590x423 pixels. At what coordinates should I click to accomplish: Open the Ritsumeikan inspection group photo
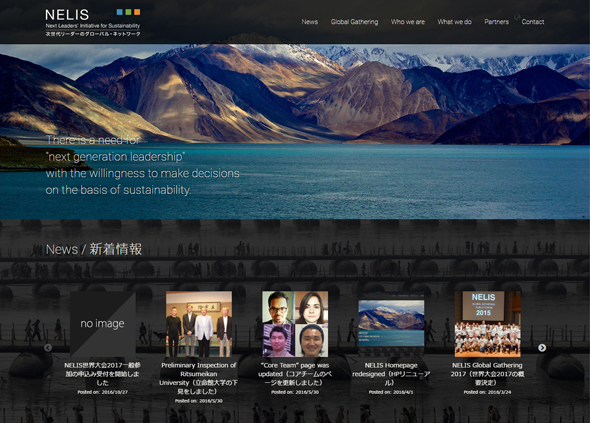pyautogui.click(x=199, y=324)
